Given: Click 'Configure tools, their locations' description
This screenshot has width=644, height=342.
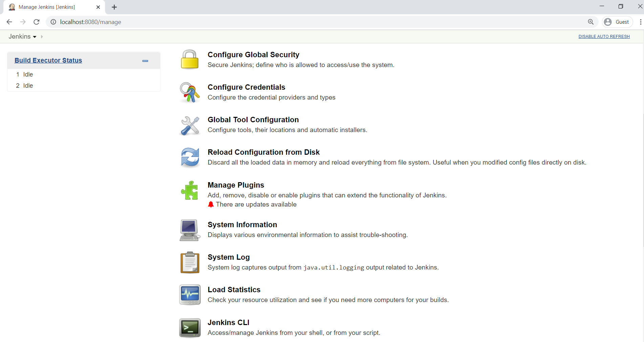Looking at the screenshot, I should (287, 130).
